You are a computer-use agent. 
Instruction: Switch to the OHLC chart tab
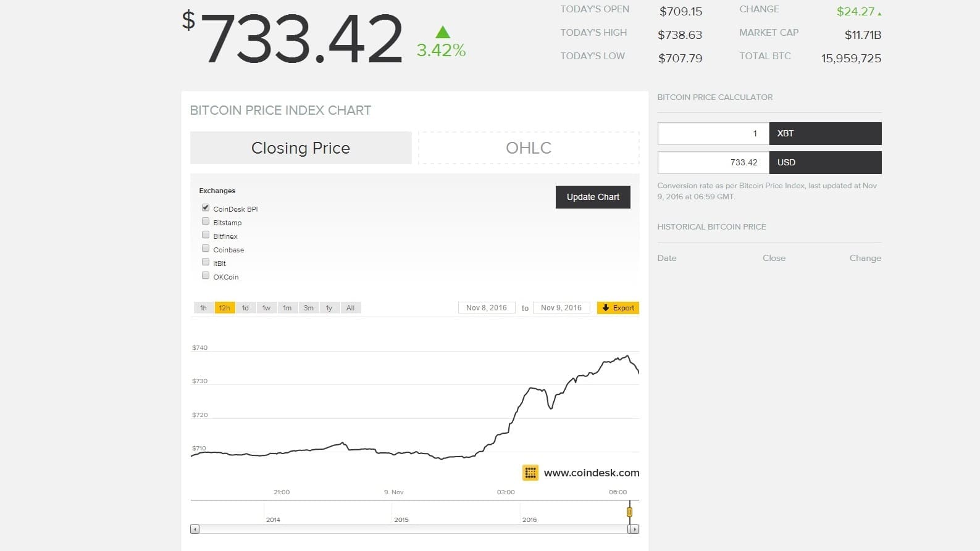point(529,148)
